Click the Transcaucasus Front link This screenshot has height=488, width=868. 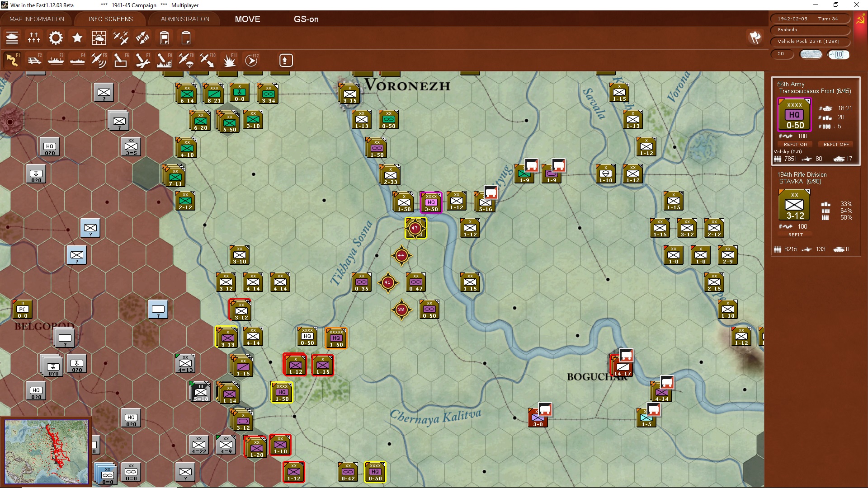[x=815, y=91]
